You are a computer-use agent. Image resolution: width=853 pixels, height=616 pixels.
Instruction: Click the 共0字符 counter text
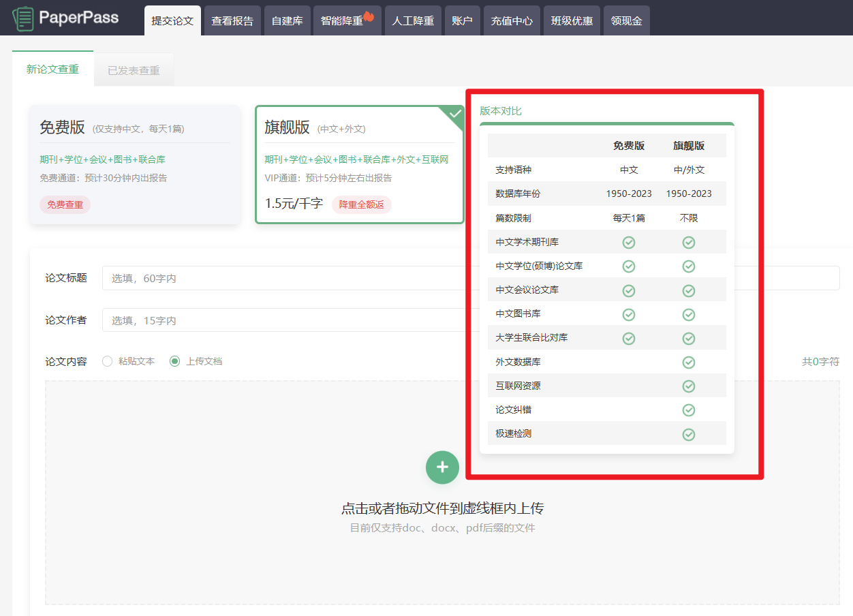click(x=820, y=362)
